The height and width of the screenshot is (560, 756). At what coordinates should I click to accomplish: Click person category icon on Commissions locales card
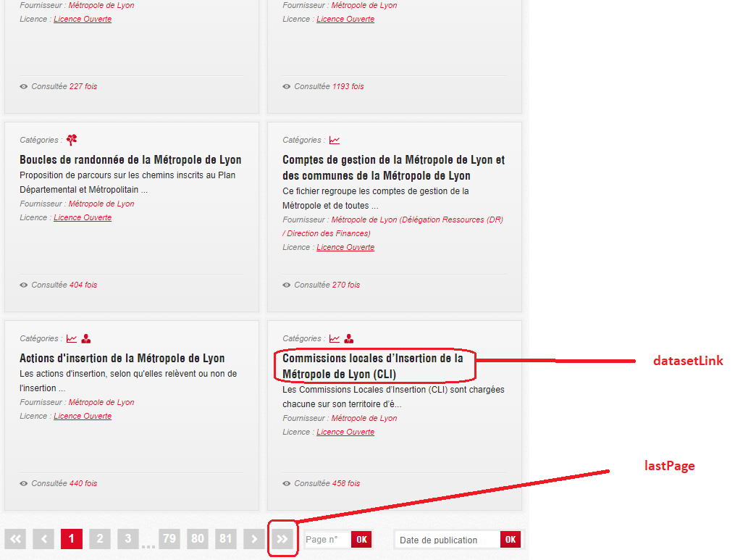pyautogui.click(x=349, y=338)
